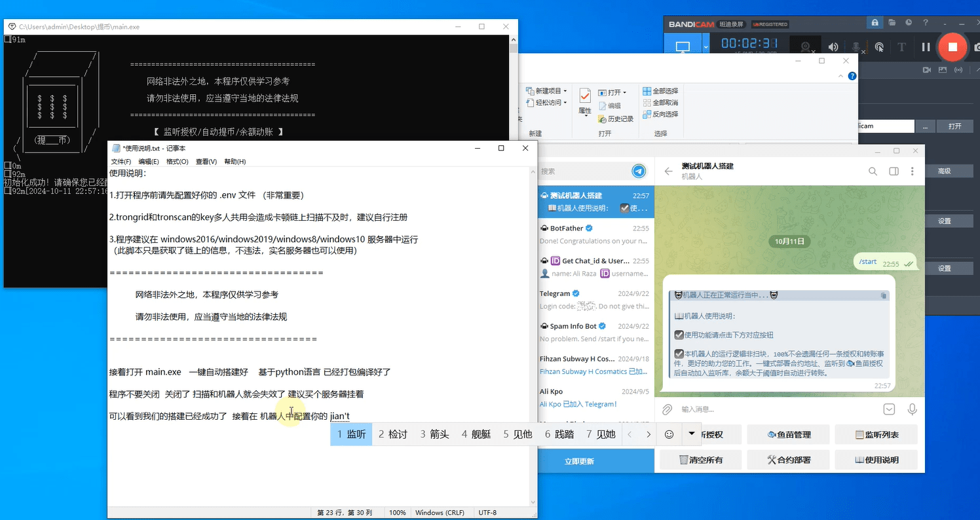Viewport: 980px width, 520px height.
Task: Open the 查看(V) menu in Notepad
Action: pyautogui.click(x=206, y=161)
